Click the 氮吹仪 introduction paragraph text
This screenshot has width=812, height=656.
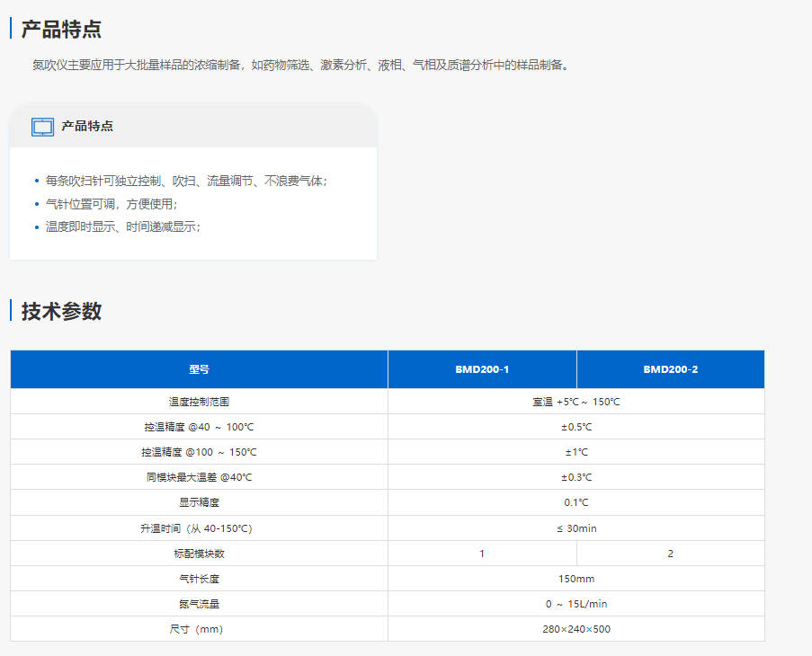[301, 65]
